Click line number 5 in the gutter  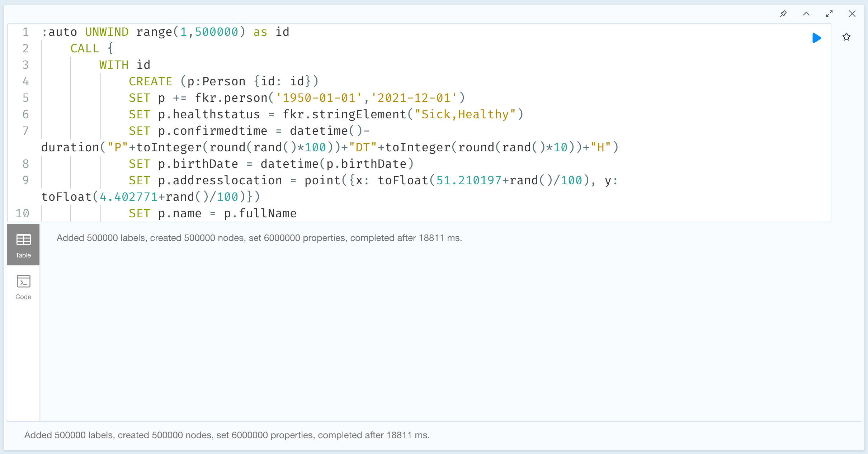(25, 98)
